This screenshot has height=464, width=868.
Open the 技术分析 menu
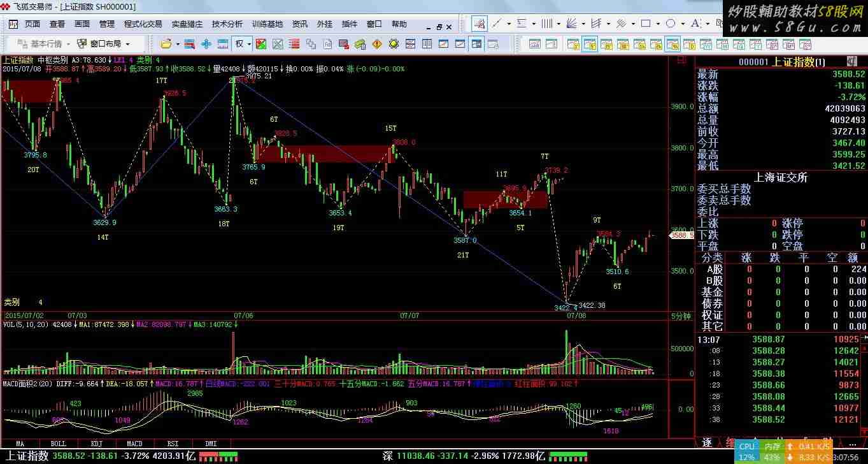[227, 24]
